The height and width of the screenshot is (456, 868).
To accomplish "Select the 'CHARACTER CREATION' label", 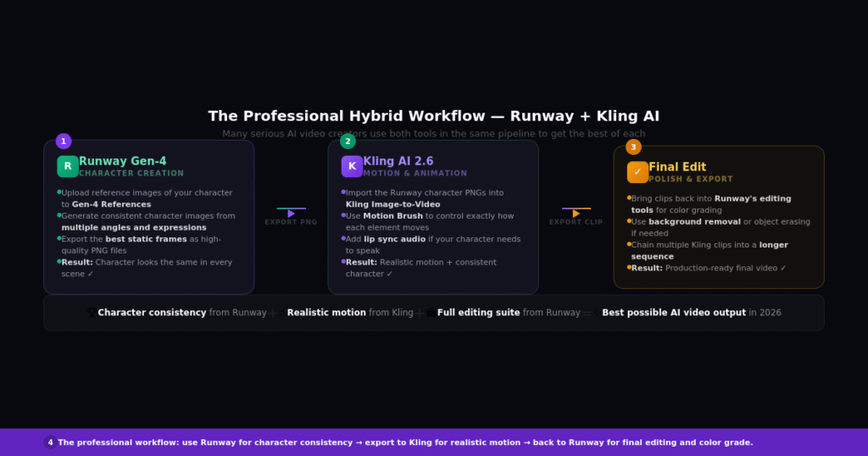I will [131, 173].
